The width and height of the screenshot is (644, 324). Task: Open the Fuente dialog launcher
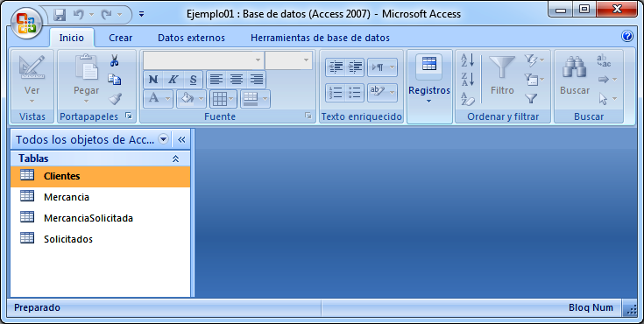(x=308, y=116)
